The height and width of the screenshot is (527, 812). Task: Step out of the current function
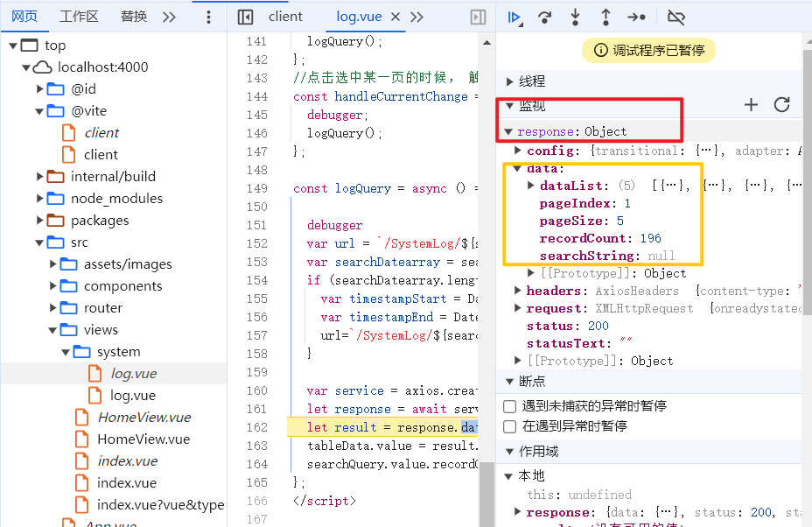pyautogui.click(x=605, y=18)
